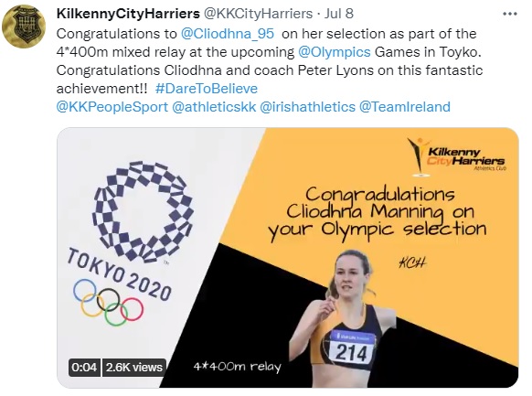The height and width of the screenshot is (396, 532).
Task: Open the @KKCityHarriers handle link
Action: tap(258, 14)
